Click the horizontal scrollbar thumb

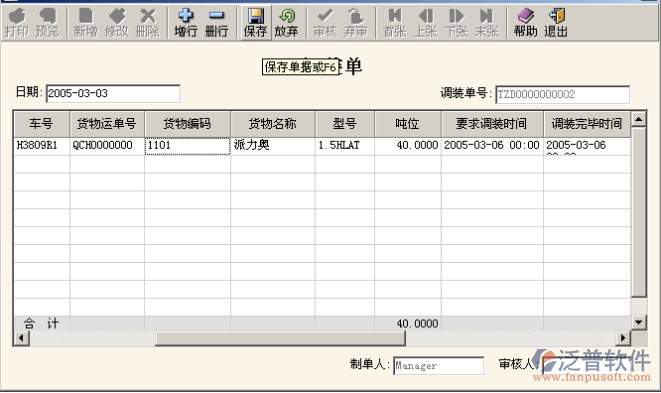(x=280, y=338)
